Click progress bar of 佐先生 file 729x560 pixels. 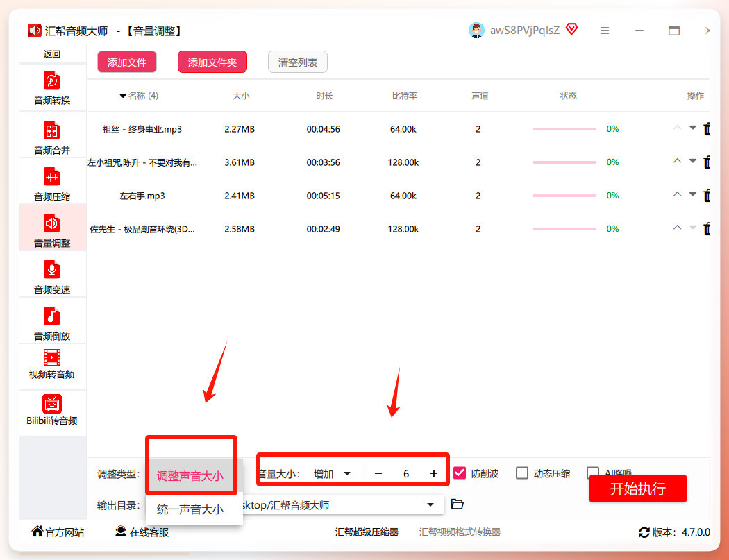564,228
